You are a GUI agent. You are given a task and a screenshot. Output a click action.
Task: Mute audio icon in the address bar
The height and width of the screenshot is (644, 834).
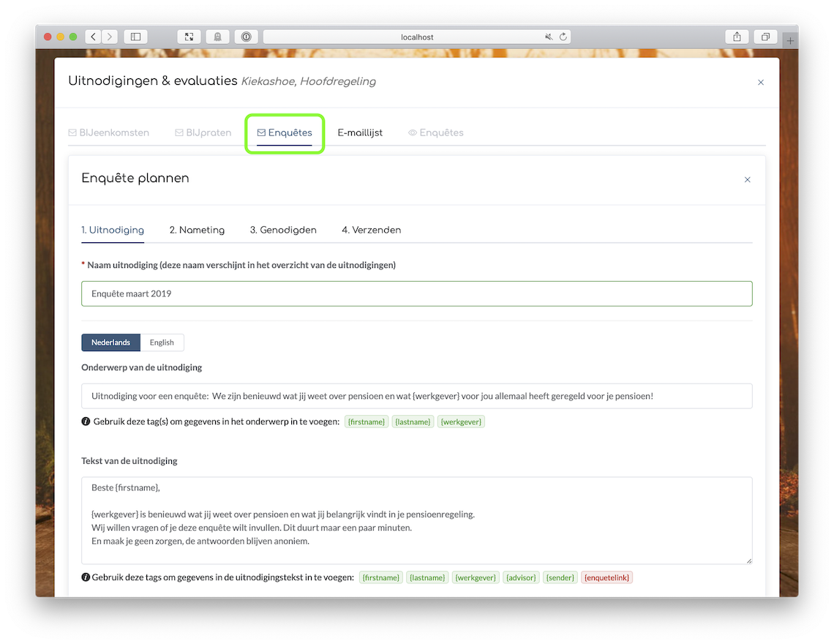549,37
